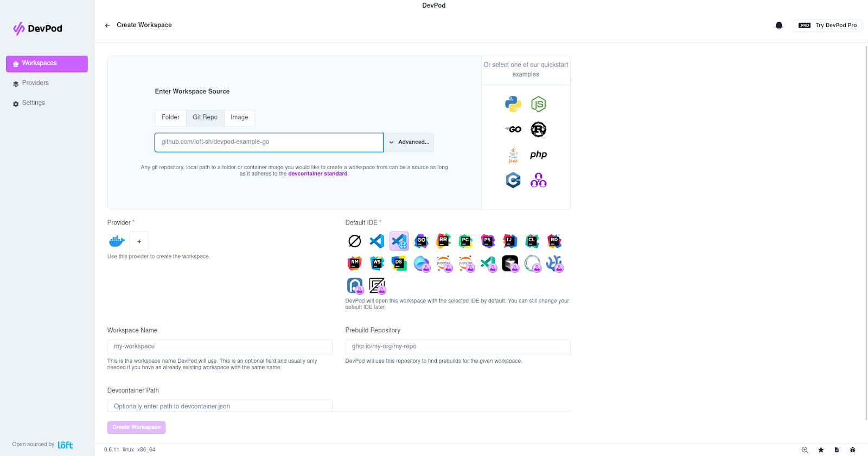Click the star icon in status bar
The image size is (868, 456).
tap(821, 450)
